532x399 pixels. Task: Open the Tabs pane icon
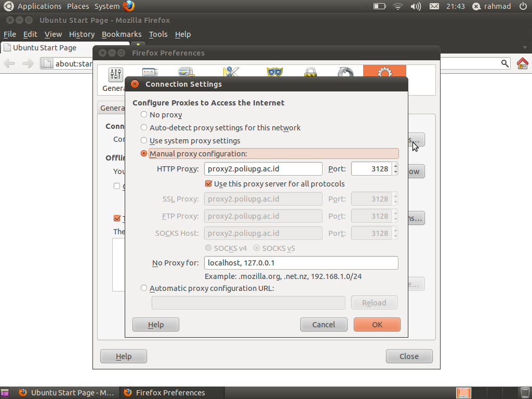pyautogui.click(x=150, y=72)
